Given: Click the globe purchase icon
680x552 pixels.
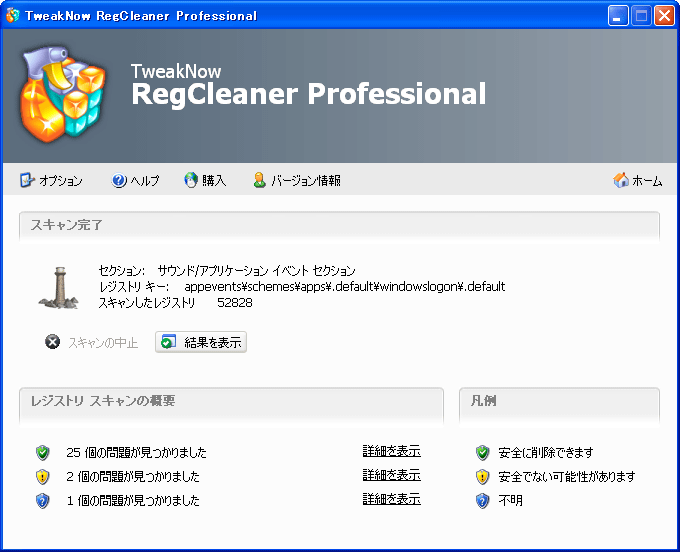Looking at the screenshot, I should click(191, 180).
